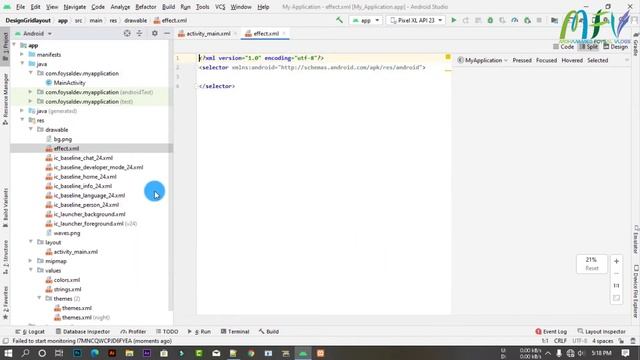The width and height of the screenshot is (640, 360).
Task: Click the Stop square icon in toolbar
Action: click(x=539, y=20)
